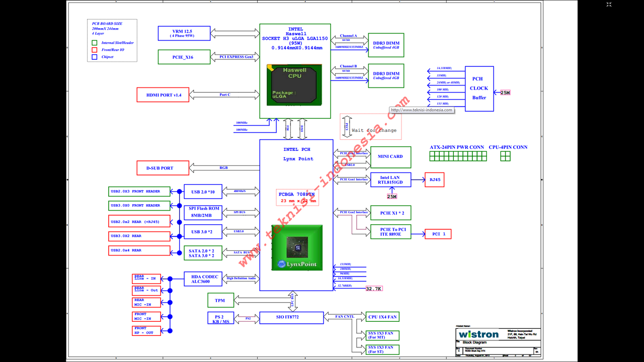Click the Channel A DDR3 DIMM block
This screenshot has height=362, width=644.
386,46
